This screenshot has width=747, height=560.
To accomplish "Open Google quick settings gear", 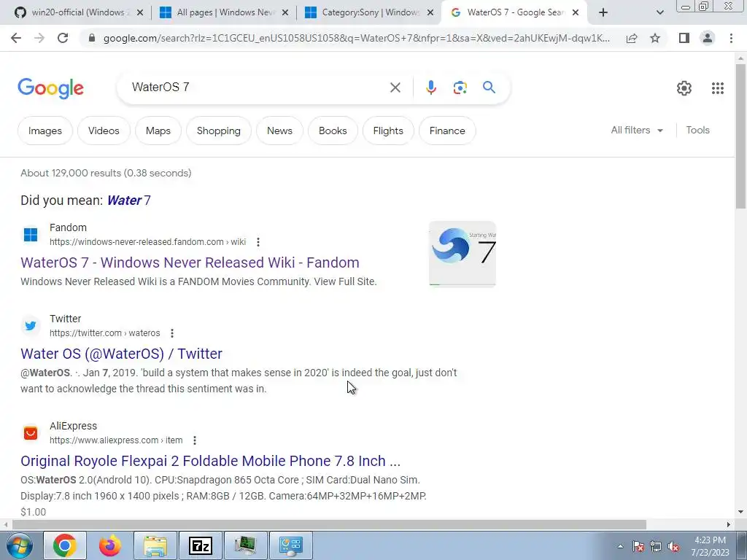I will pyautogui.click(x=684, y=88).
